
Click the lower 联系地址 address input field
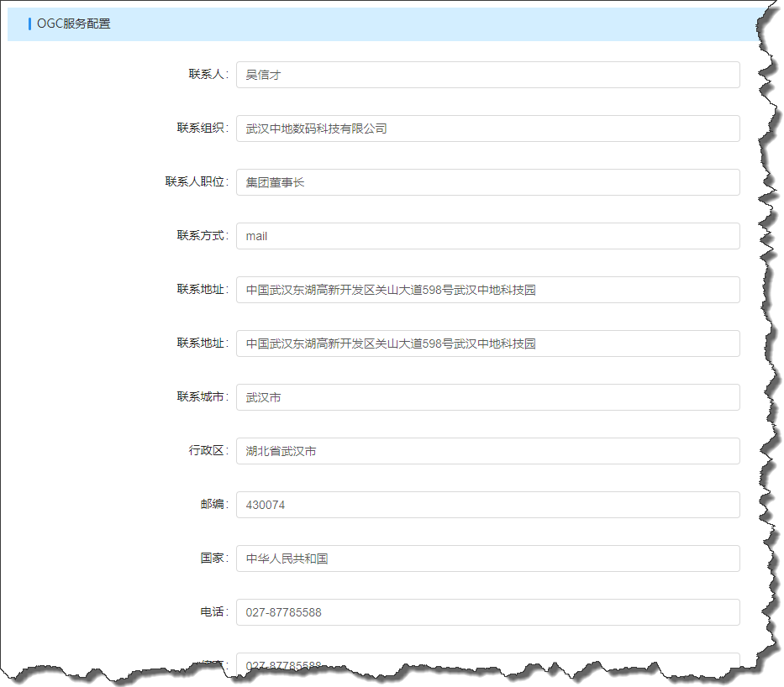tap(487, 343)
